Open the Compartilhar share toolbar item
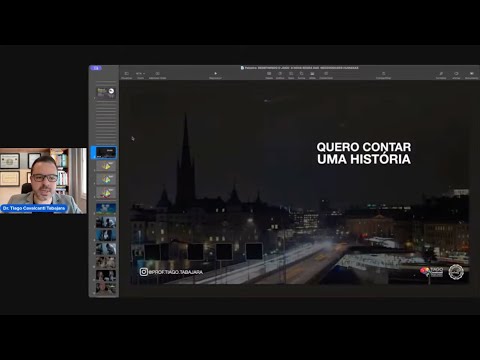Image resolution: width=480 pixels, height=360 pixels. click(383, 75)
